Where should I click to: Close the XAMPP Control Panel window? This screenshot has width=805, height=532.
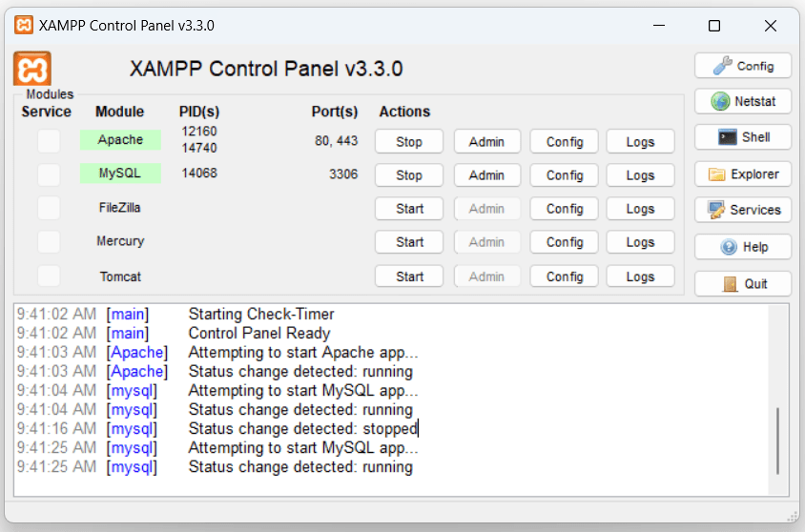tap(770, 25)
